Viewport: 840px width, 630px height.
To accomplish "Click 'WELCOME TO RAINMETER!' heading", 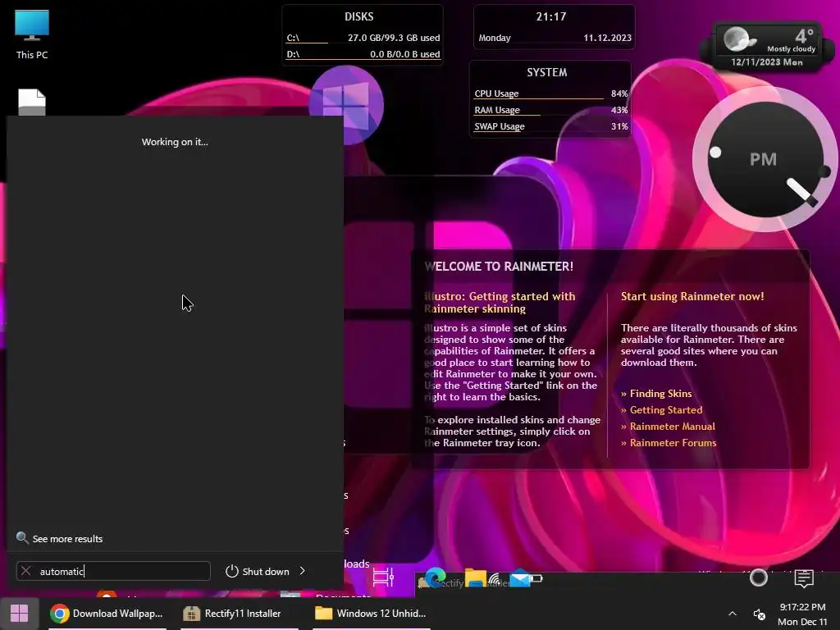I will 499,267.
